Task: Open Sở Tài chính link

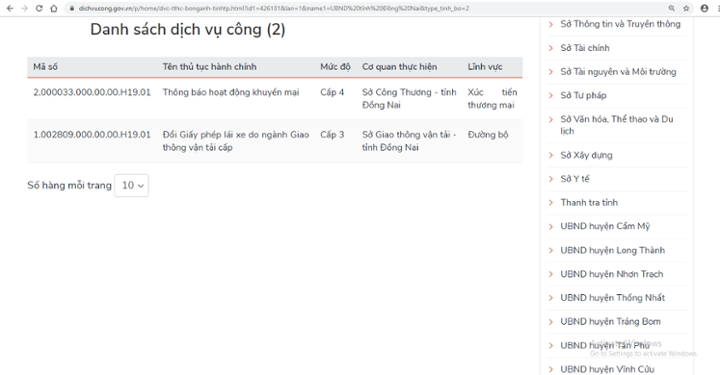Action: tap(585, 48)
